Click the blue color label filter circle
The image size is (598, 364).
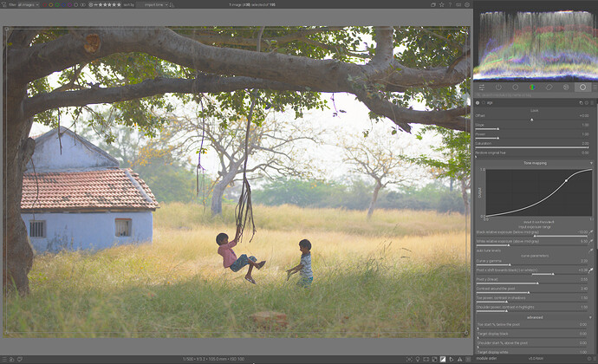pyautogui.click(x=63, y=4)
